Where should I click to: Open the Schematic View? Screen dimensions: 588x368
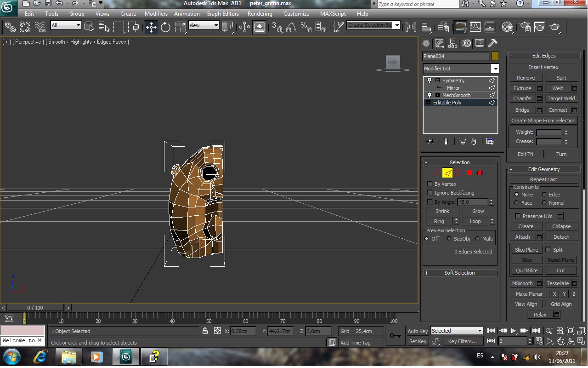(x=490, y=27)
